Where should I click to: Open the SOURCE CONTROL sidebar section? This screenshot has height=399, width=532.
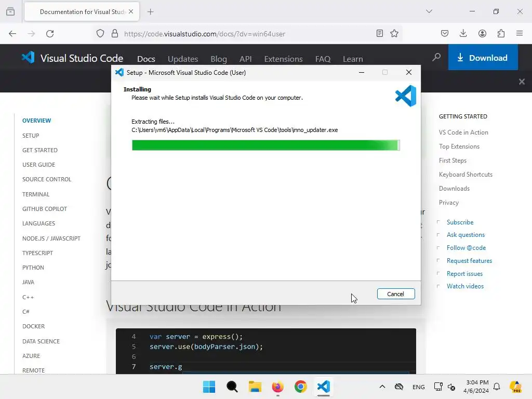coord(47,179)
